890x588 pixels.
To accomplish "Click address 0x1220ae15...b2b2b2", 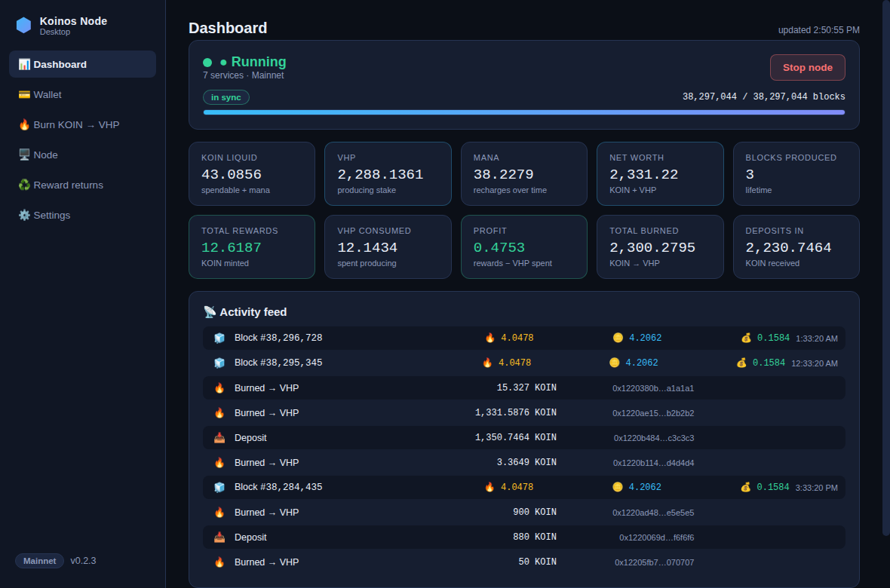I will (x=653, y=413).
